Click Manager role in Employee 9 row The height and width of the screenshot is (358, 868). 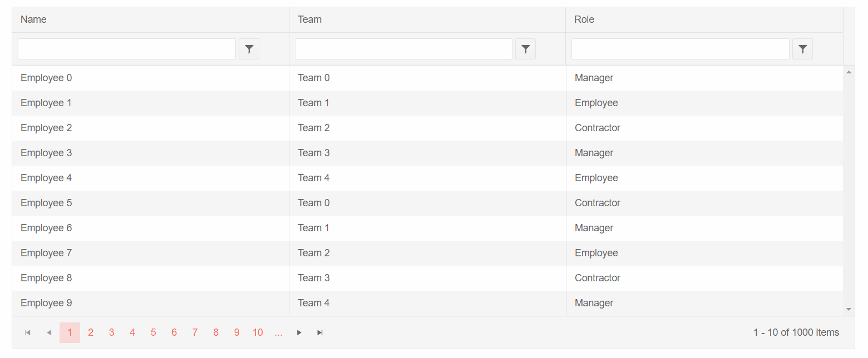[x=704, y=303]
